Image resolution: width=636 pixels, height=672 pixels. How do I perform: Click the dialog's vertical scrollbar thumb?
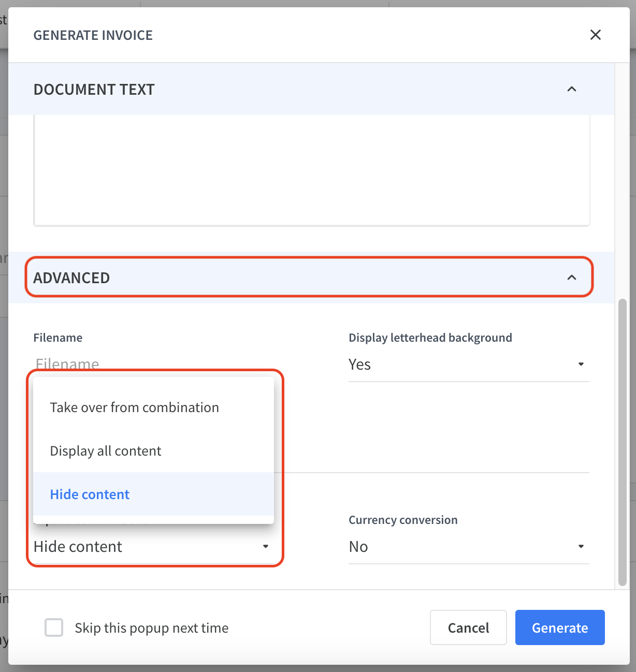[x=623, y=442]
